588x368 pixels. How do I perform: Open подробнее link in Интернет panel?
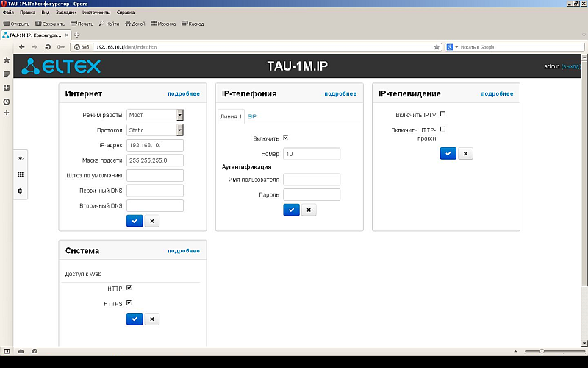184,94
